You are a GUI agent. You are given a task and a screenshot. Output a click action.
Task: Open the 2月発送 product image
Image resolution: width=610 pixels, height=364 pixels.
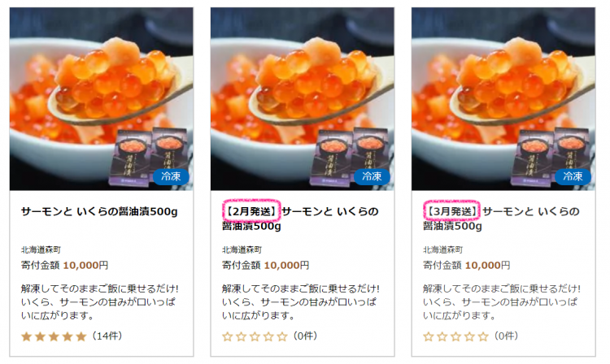[x=303, y=98]
